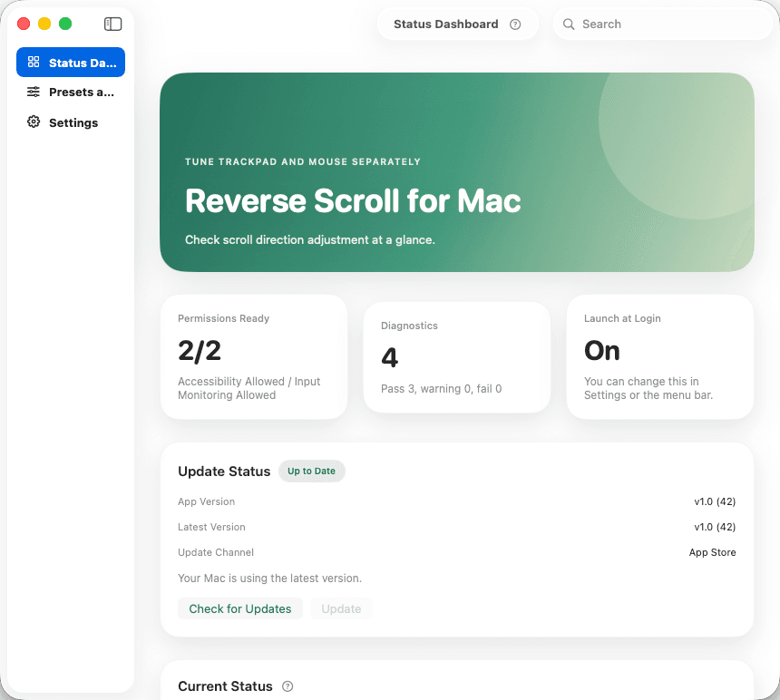Viewport: 780px width, 700px height.
Task: Click the Status Dashboard title in the toolbar
Action: pos(445,24)
